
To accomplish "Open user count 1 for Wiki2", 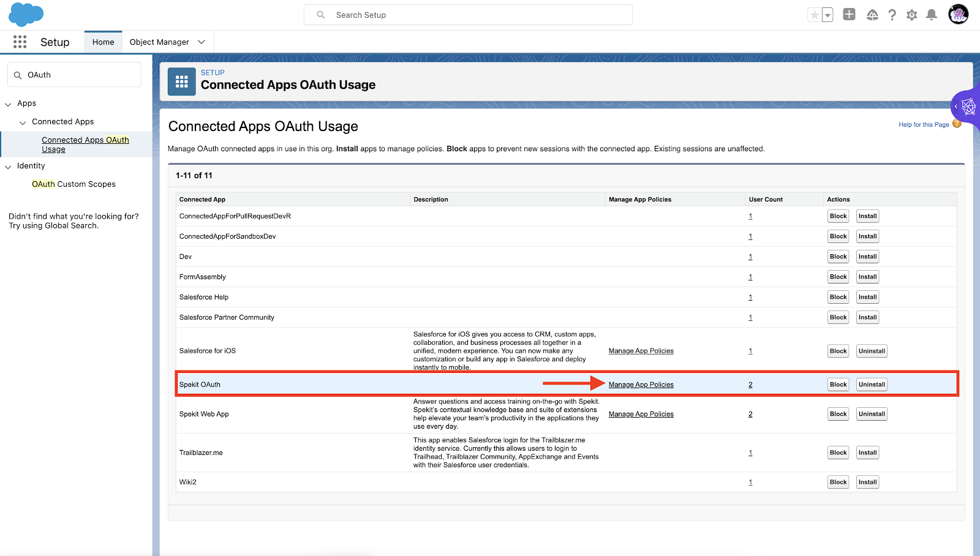I will pos(750,482).
